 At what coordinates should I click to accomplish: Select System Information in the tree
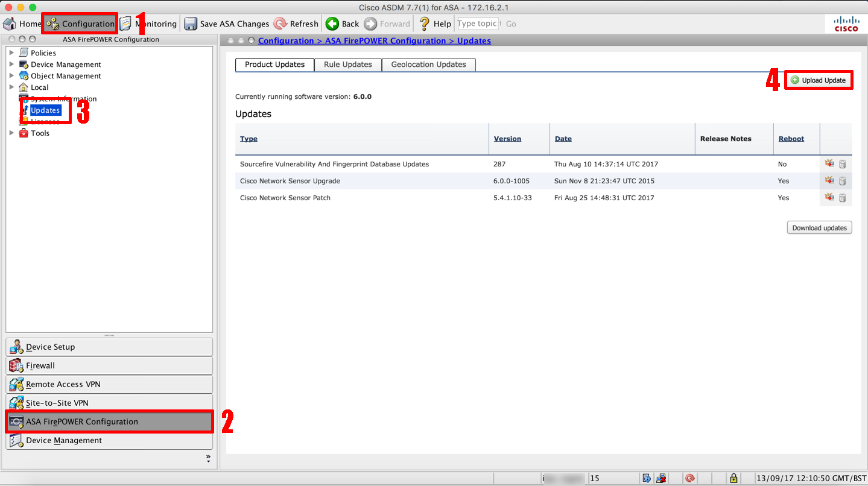63,98
